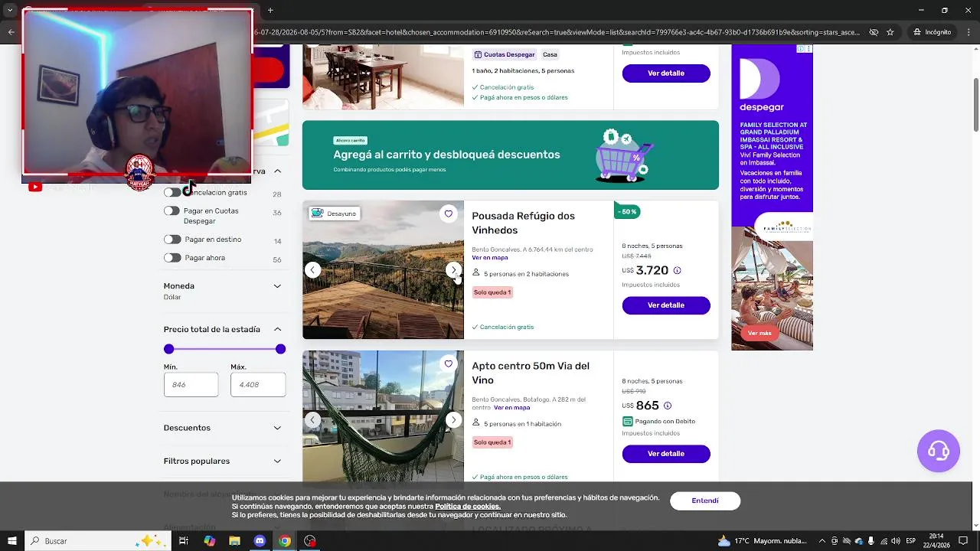This screenshot has height=551, width=980.
Task: Click the shopping cart illustration in the banner
Action: click(625, 155)
